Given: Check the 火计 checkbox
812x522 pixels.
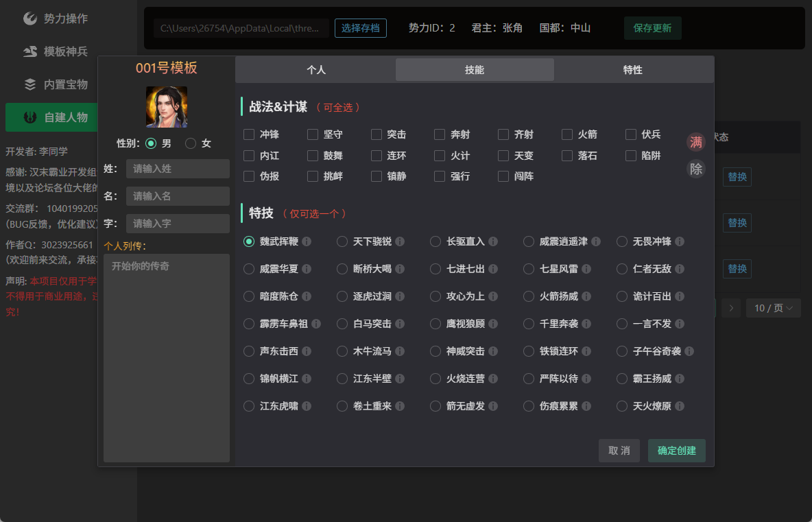Looking at the screenshot, I should (x=440, y=155).
